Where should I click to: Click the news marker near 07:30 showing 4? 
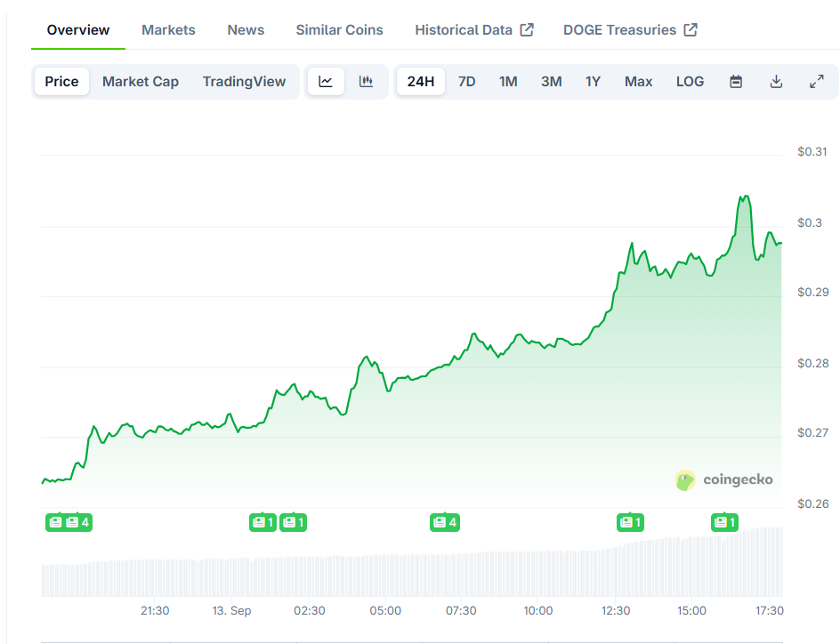(x=445, y=522)
